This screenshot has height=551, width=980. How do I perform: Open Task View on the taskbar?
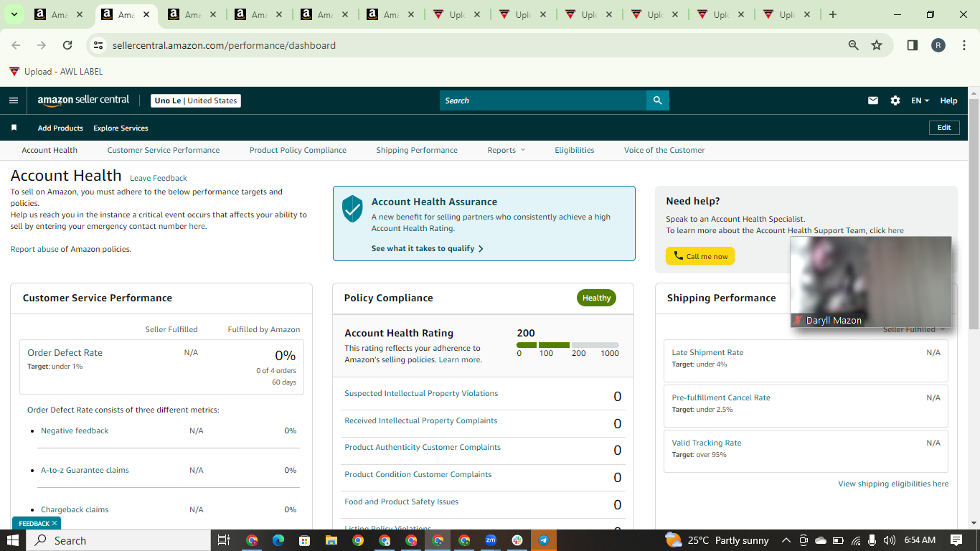(x=224, y=540)
